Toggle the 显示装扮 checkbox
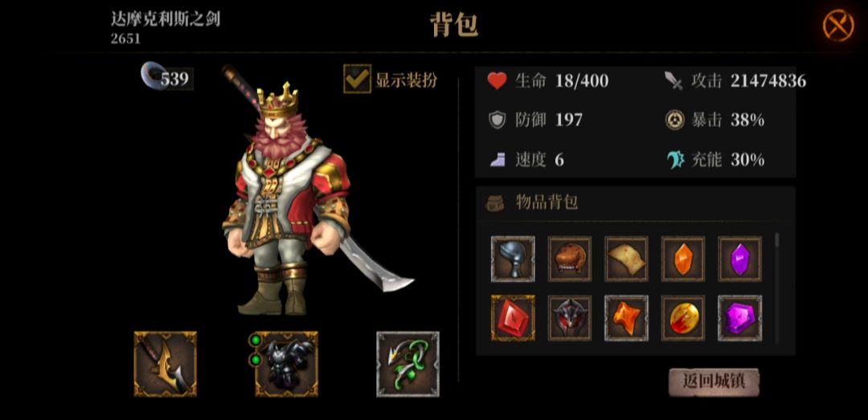The height and width of the screenshot is (420, 868). pos(357,80)
